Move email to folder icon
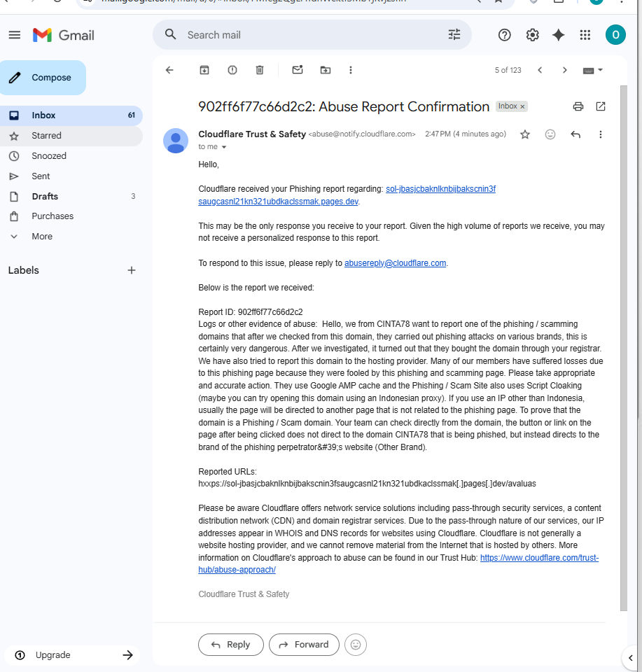The height and width of the screenshot is (672, 642). click(x=326, y=70)
